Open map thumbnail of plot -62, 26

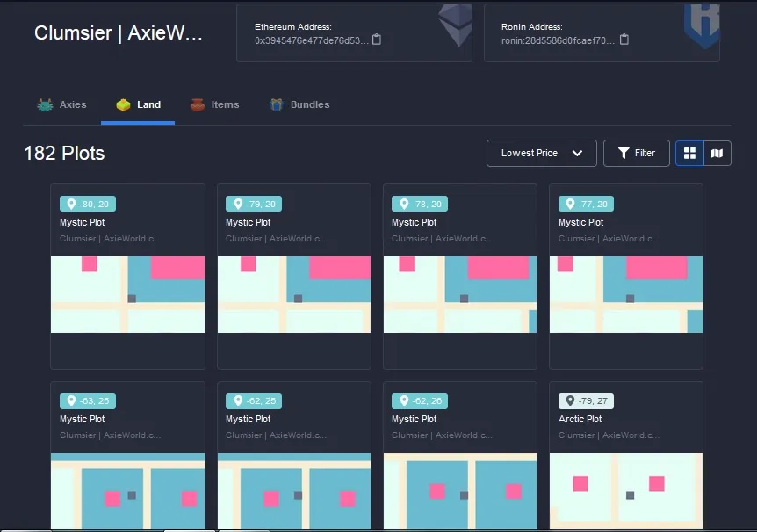460,491
